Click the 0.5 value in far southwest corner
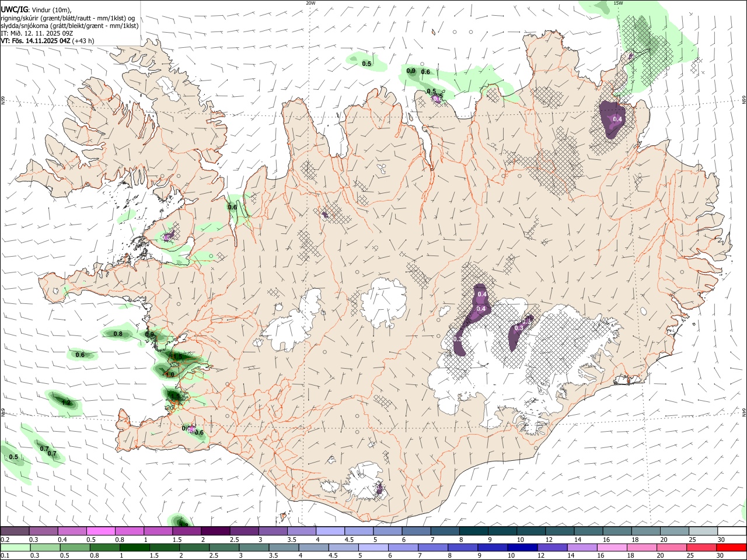Screen dimensions: 747x560 (x=13, y=457)
